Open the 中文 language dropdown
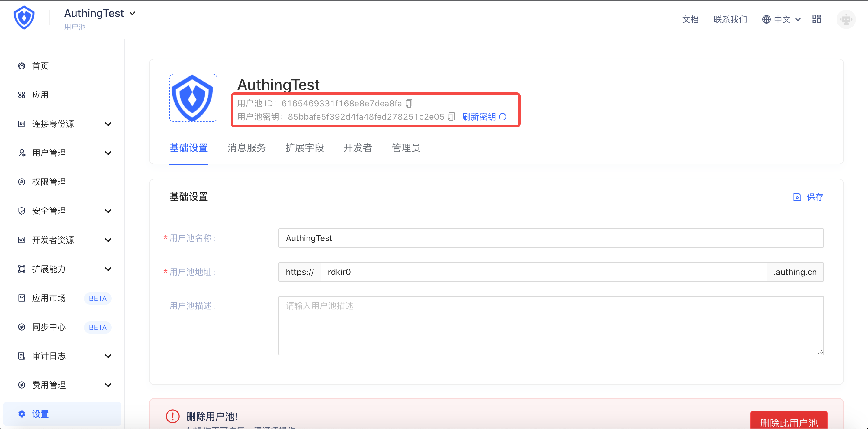868x429 pixels. tap(781, 19)
